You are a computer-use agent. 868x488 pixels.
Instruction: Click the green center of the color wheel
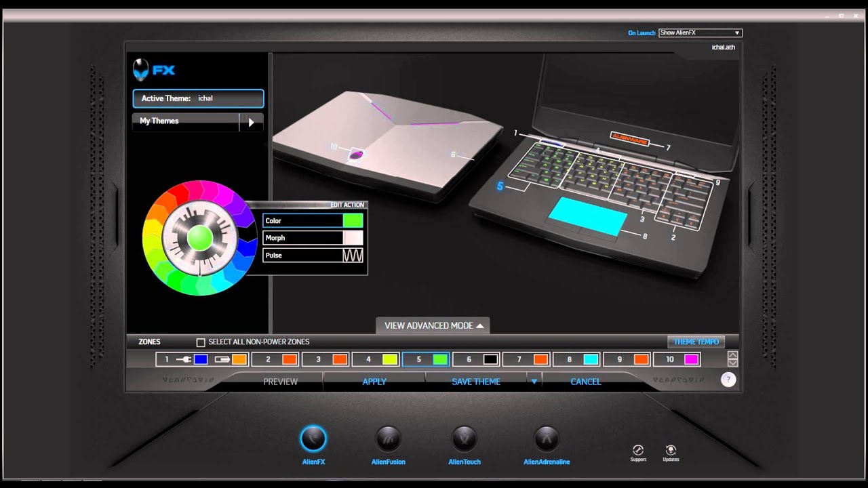pyautogui.click(x=199, y=238)
